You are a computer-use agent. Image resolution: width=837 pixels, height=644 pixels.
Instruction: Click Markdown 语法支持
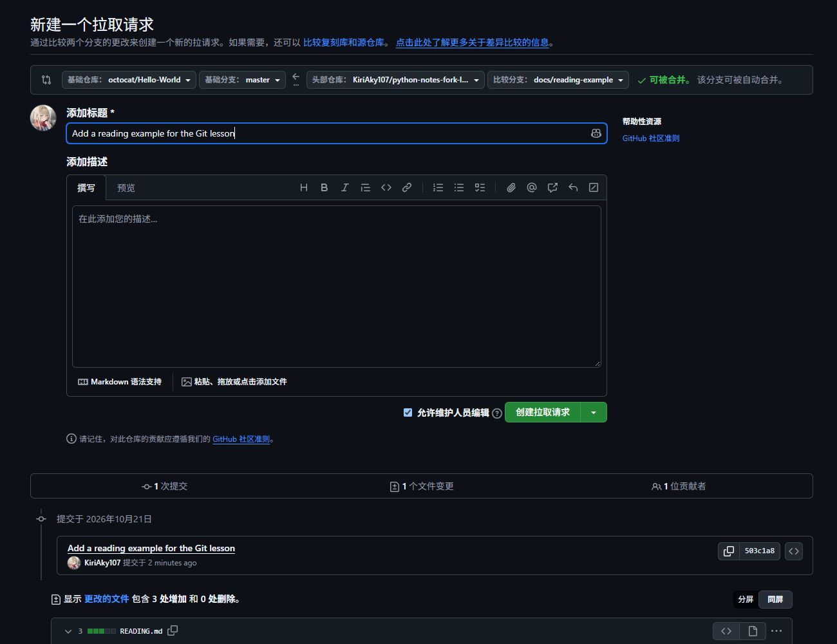(x=120, y=382)
